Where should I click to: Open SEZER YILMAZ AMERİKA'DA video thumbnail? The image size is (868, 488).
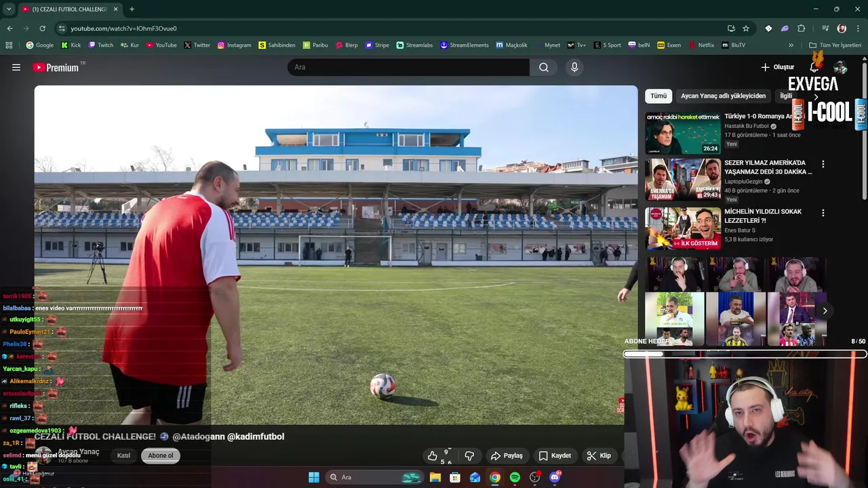[x=683, y=180]
